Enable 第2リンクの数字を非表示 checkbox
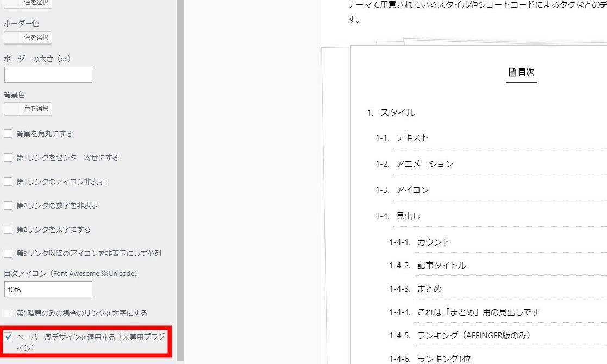 [x=8, y=205]
